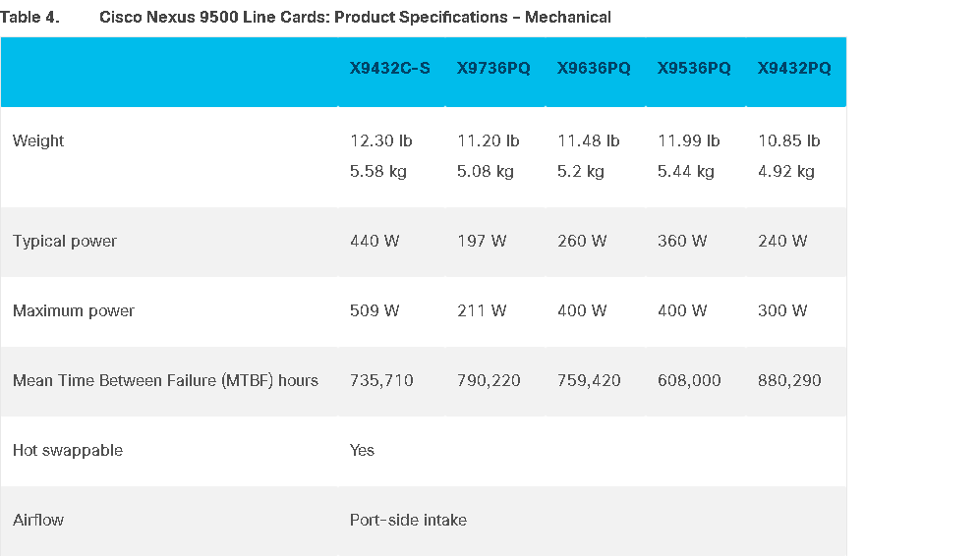Select the X9536PQ column header
The image size is (980, 556).
click(694, 68)
